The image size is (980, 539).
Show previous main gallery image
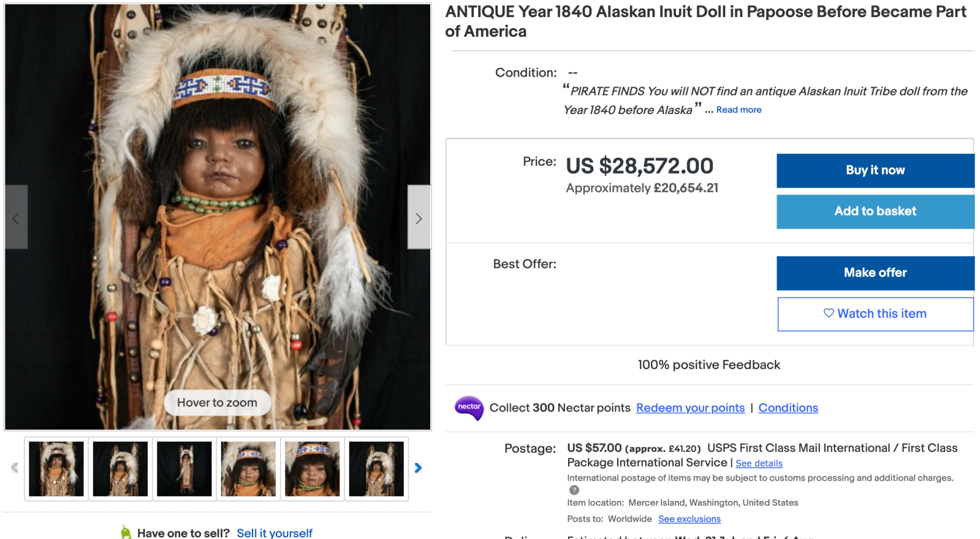coord(16,218)
